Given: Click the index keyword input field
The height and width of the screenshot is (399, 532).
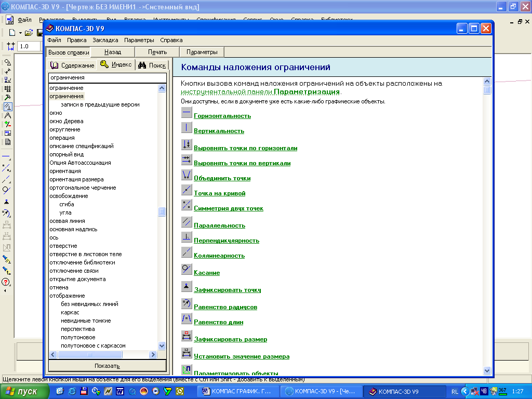Looking at the screenshot, I should click(x=107, y=78).
